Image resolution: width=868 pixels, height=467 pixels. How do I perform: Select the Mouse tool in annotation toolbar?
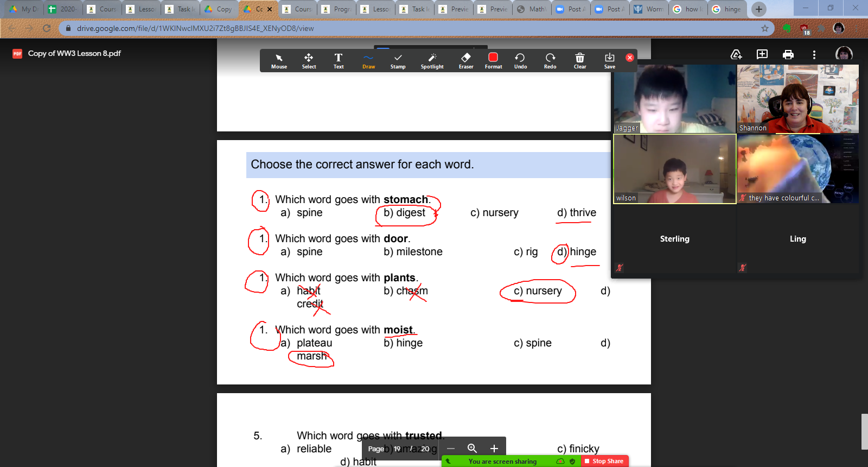pos(279,61)
